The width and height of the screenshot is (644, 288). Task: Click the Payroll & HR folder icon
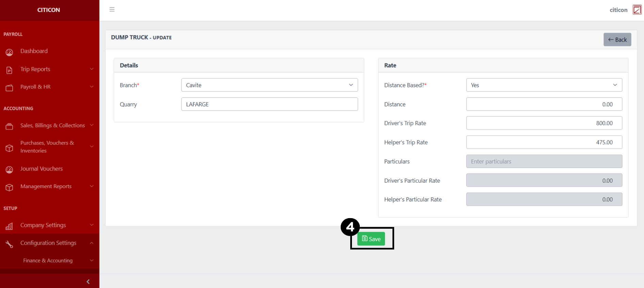coord(9,88)
